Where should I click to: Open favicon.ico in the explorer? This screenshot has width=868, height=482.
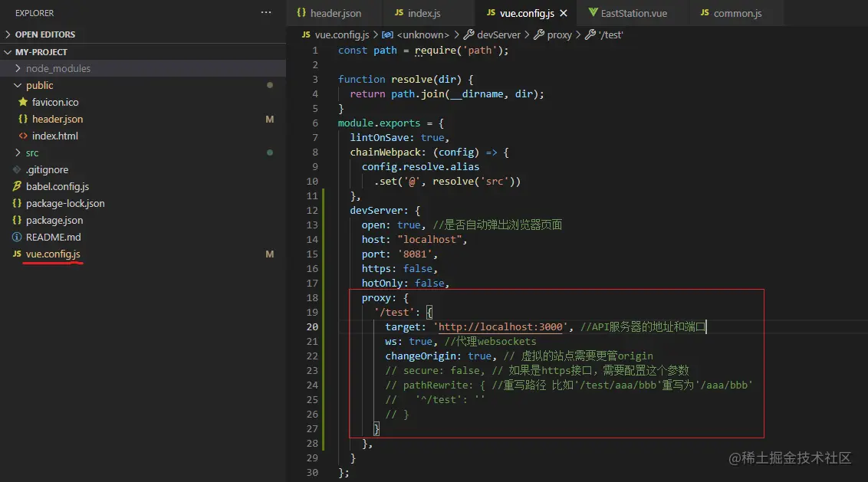pos(54,102)
